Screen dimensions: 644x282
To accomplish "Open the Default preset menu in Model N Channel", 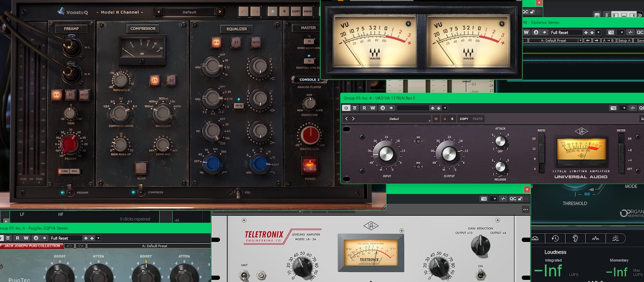I will pyautogui.click(x=189, y=12).
